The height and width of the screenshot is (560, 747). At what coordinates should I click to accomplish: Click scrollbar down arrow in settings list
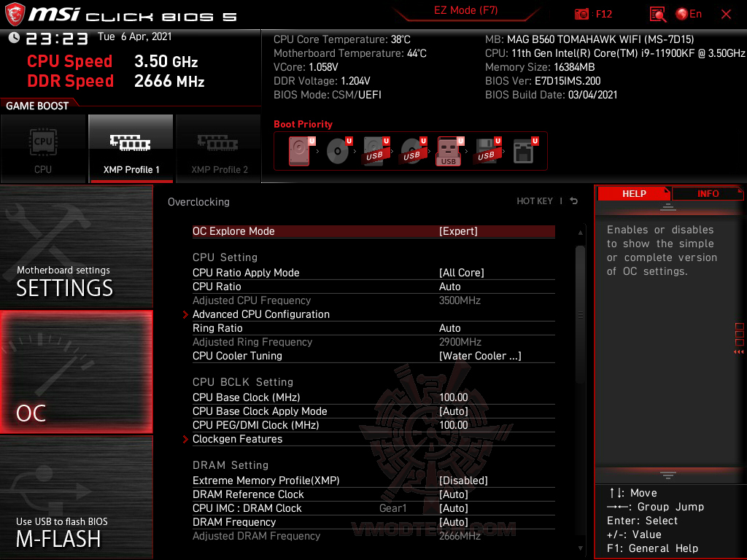click(x=580, y=548)
